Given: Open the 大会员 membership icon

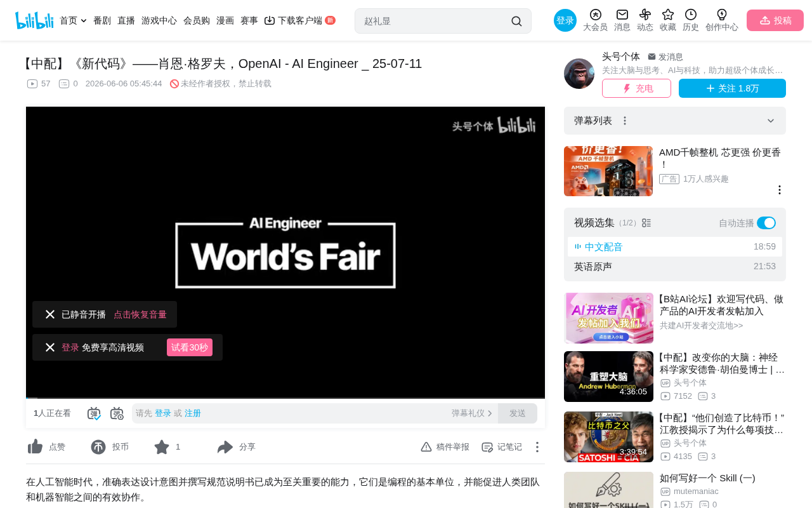Looking at the screenshot, I should point(595,15).
